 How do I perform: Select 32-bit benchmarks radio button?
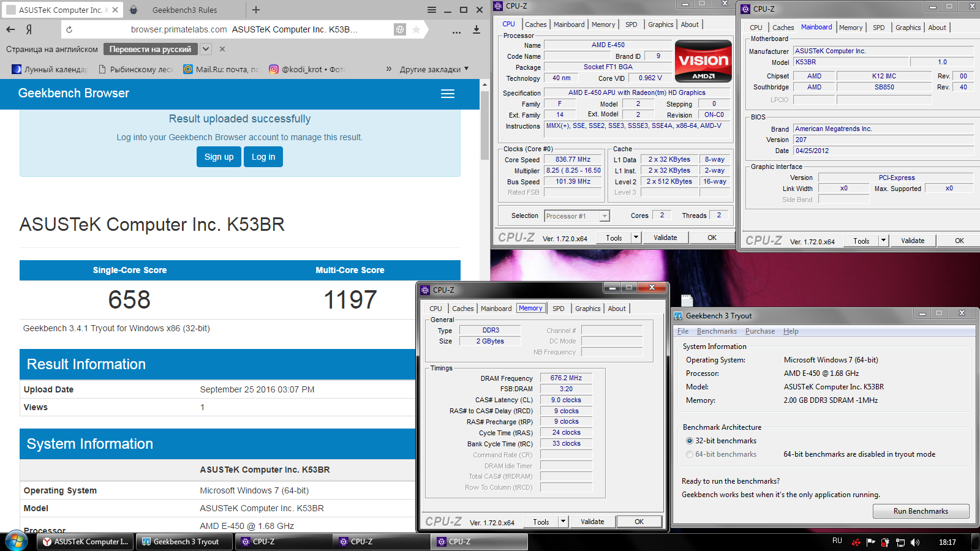pyautogui.click(x=690, y=441)
